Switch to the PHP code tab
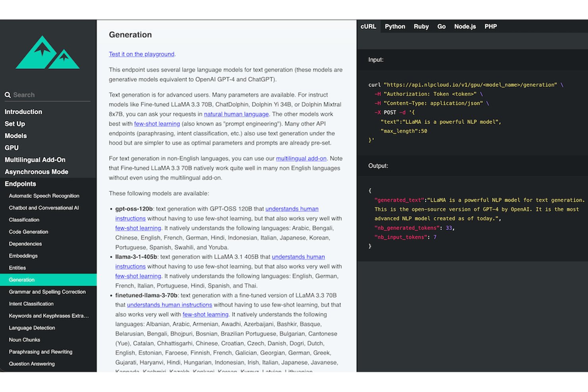This screenshot has width=588, height=392. tap(491, 26)
